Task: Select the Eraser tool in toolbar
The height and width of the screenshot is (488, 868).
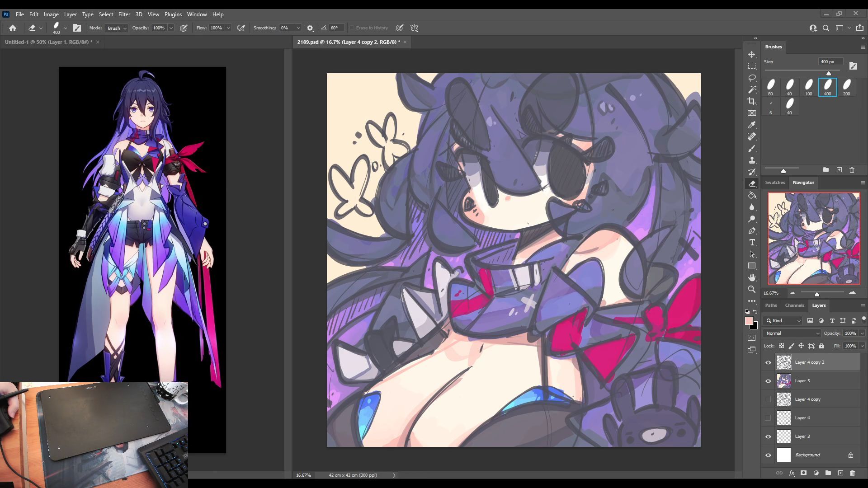Action: (752, 183)
